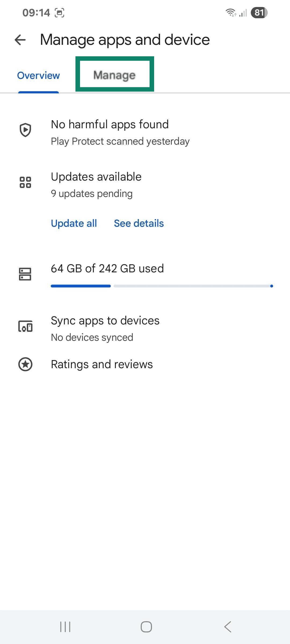The image size is (290, 644).
Task: Tap the Updates available grid icon
Action: click(25, 182)
